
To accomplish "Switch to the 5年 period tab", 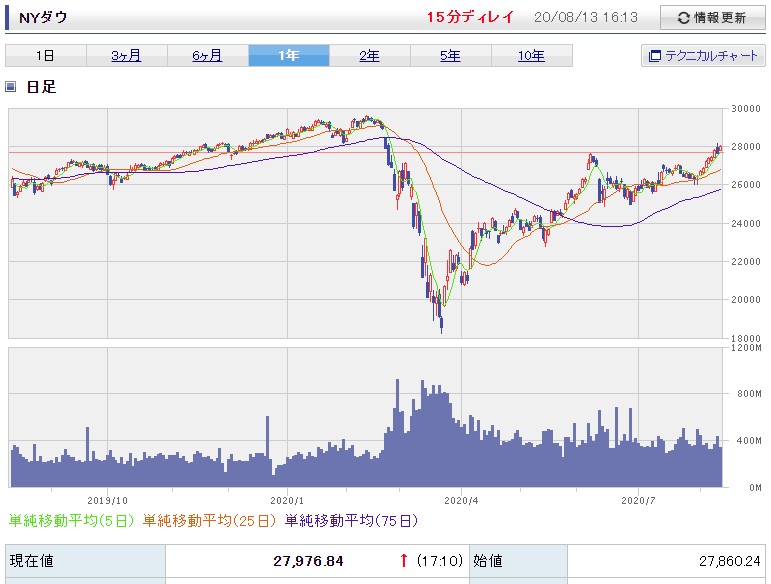I will coord(450,56).
